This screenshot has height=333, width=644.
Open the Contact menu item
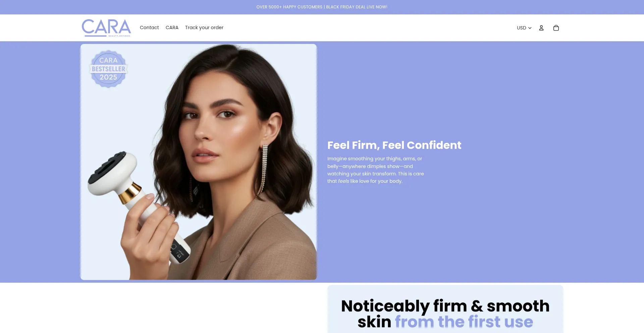point(149,27)
